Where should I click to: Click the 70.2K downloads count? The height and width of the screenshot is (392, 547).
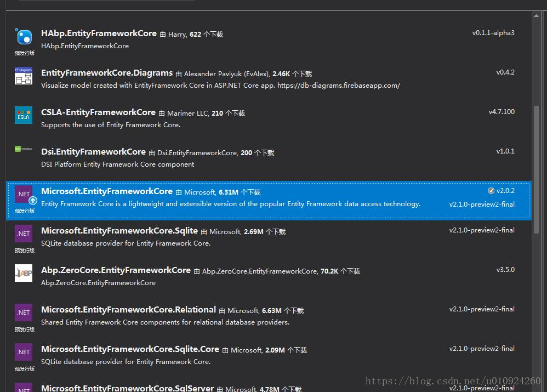329,271
